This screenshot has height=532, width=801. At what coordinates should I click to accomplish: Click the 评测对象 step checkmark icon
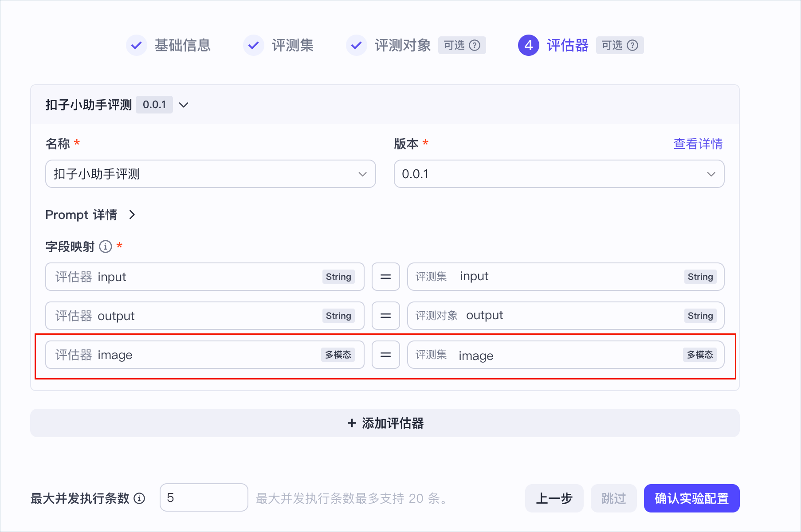tap(357, 45)
